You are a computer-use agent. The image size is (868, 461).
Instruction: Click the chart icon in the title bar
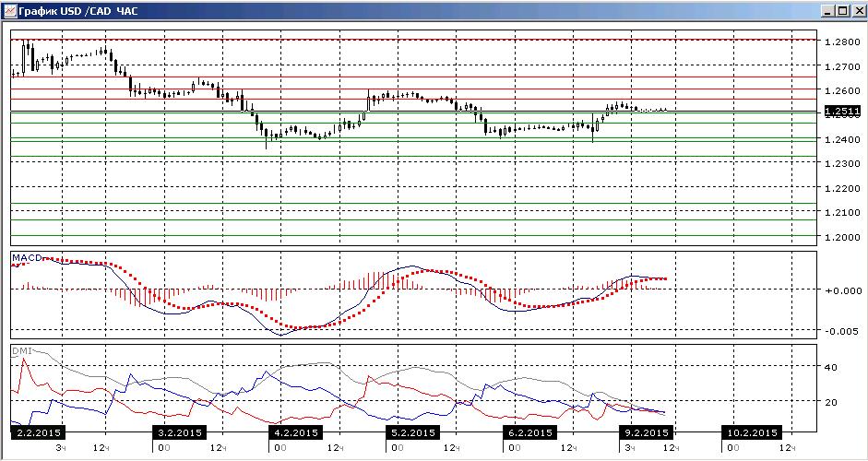click(x=9, y=10)
